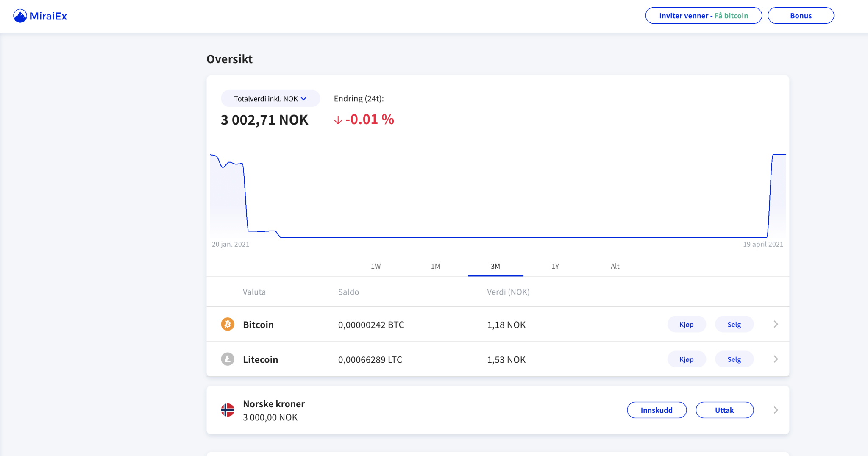The image size is (868, 456).
Task: Expand Litecoin row details chevron
Action: [776, 359]
